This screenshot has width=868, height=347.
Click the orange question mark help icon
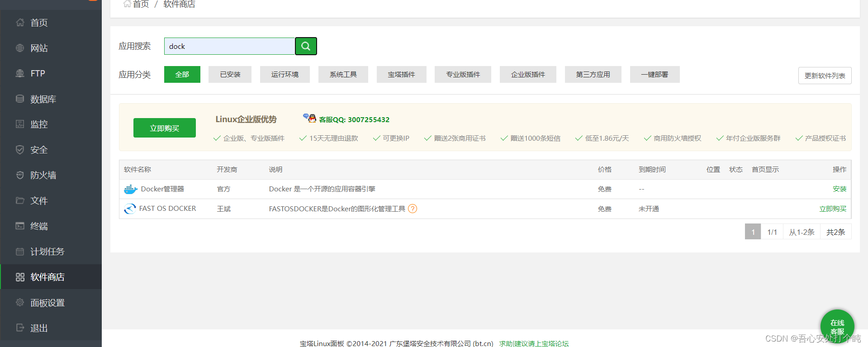(413, 209)
